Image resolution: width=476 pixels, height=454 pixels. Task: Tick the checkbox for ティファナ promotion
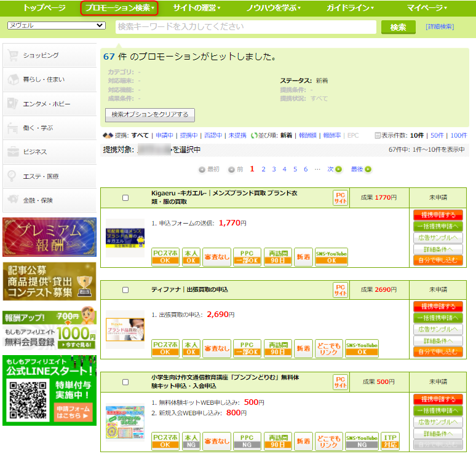point(125,290)
